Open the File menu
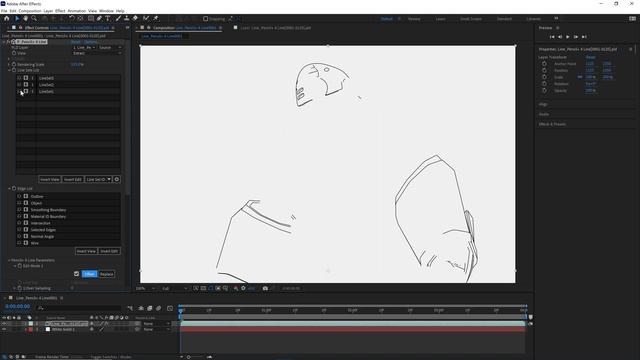640x360 pixels. coord(4,11)
